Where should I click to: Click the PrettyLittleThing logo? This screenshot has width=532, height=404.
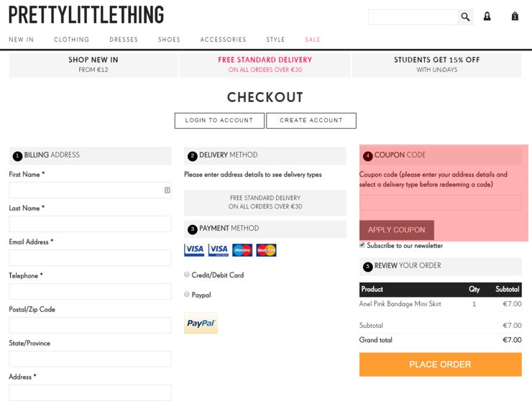(86, 14)
